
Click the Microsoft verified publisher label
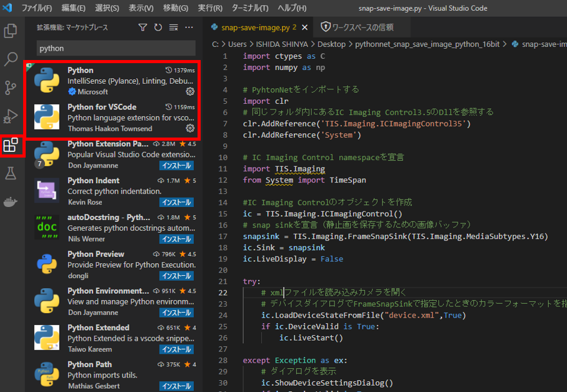(x=93, y=92)
